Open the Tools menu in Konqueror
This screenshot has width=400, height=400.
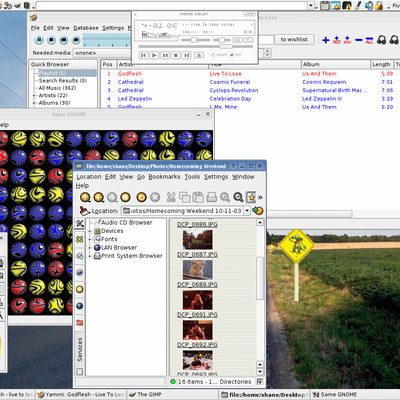pos(192,177)
